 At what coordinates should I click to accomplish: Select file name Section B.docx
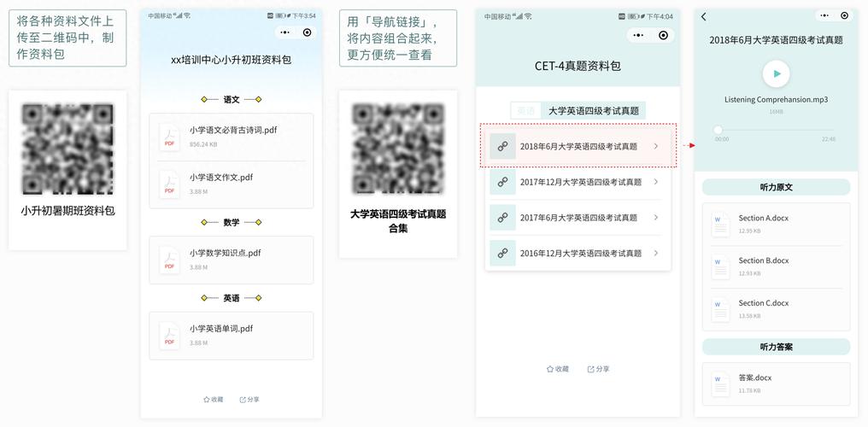click(764, 260)
